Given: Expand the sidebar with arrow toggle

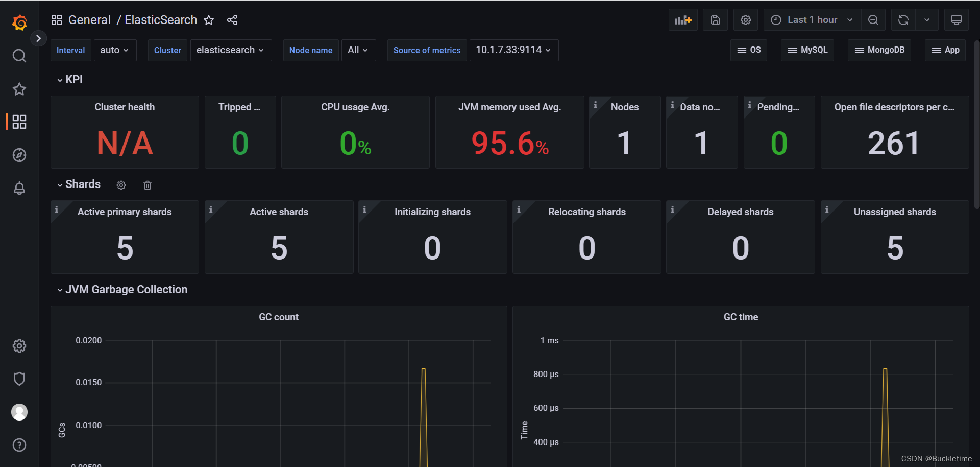Looking at the screenshot, I should click(x=38, y=38).
